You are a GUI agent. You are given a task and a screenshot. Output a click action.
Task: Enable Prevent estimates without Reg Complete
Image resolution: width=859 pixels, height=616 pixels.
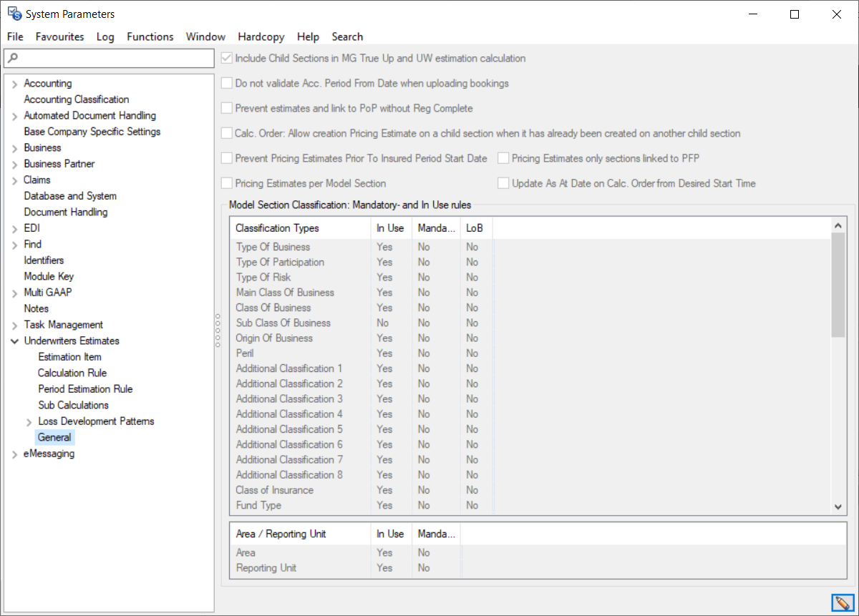click(x=227, y=109)
